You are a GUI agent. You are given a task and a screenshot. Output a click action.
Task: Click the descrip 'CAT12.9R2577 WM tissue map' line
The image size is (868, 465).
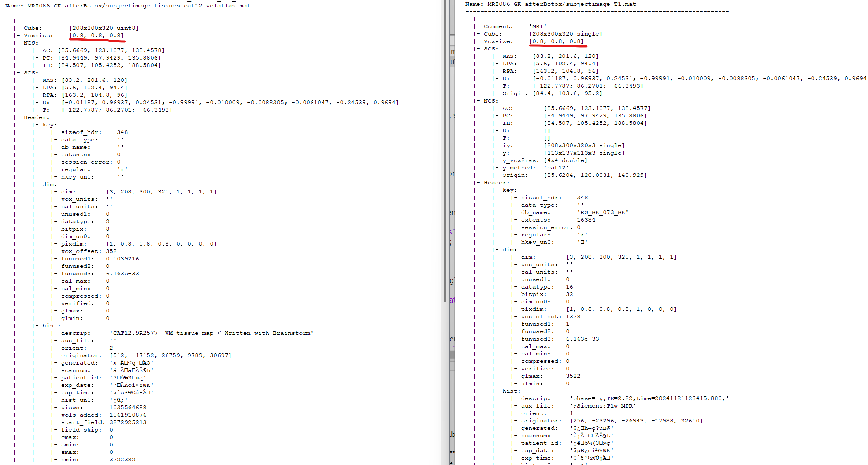click(187, 333)
